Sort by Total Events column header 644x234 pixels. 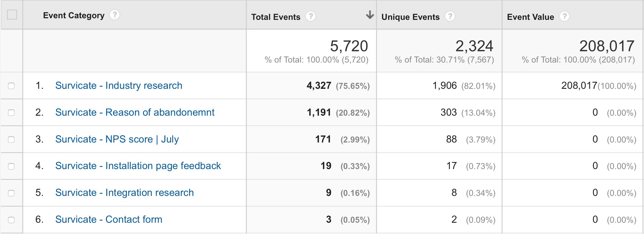point(276,17)
